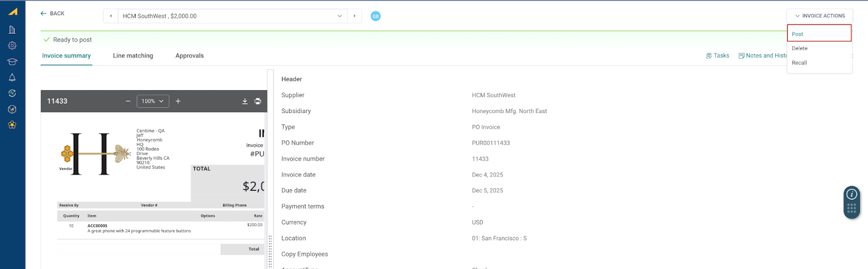Open the floating info help widget

[852, 195]
